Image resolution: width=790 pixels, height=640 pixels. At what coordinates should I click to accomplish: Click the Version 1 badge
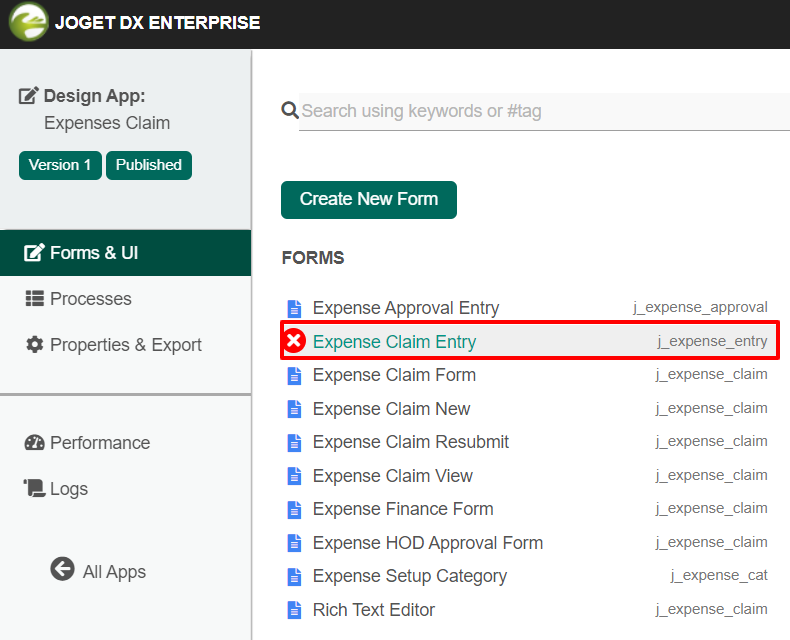pyautogui.click(x=60, y=165)
